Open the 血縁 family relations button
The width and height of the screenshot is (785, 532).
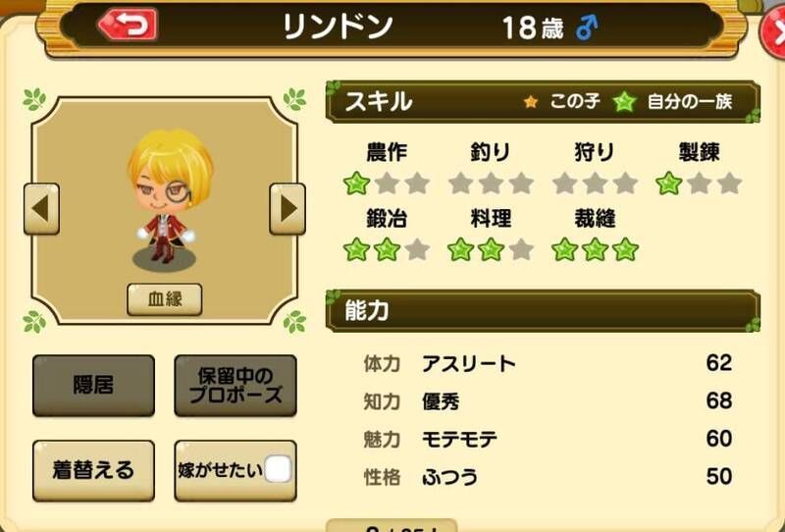tap(165, 299)
